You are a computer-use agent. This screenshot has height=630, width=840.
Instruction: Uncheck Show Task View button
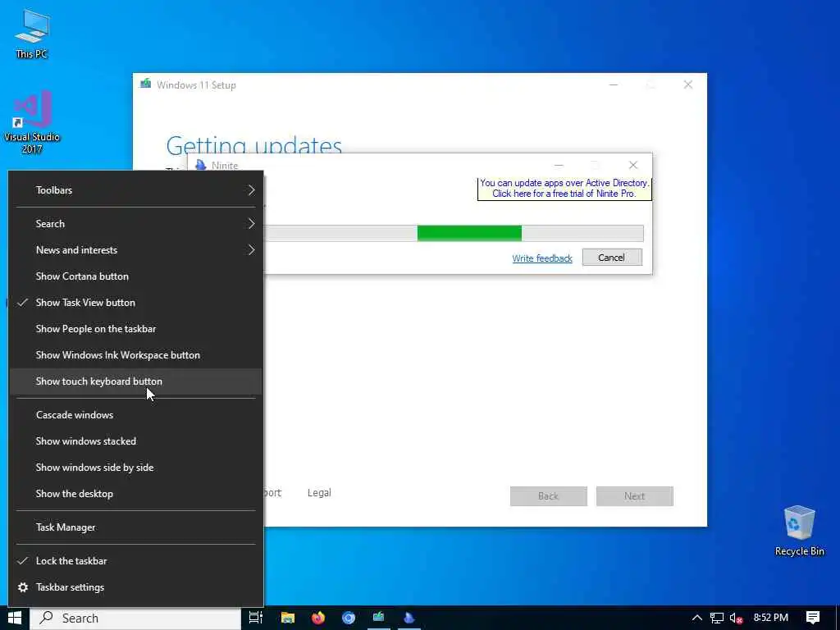tap(136, 302)
